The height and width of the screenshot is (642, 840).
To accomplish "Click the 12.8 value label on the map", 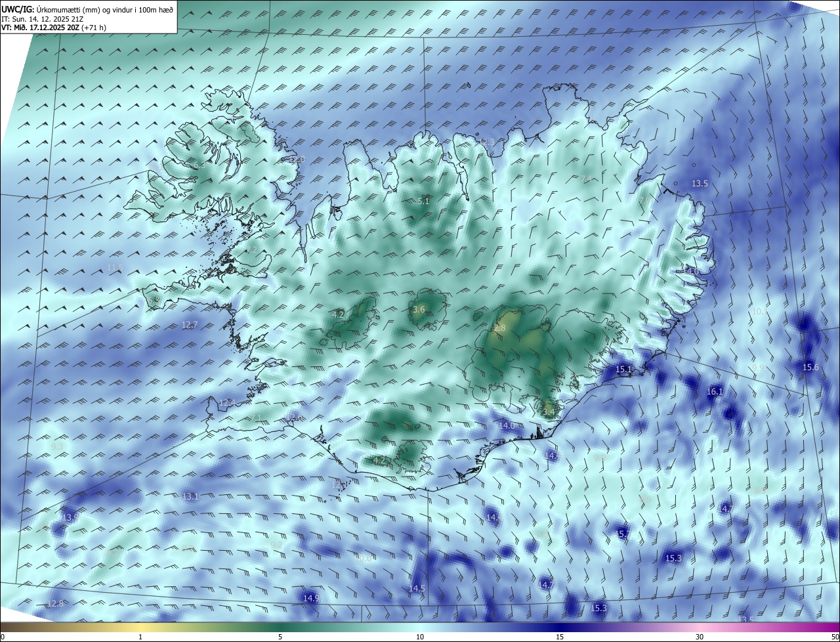I will click(x=56, y=603).
